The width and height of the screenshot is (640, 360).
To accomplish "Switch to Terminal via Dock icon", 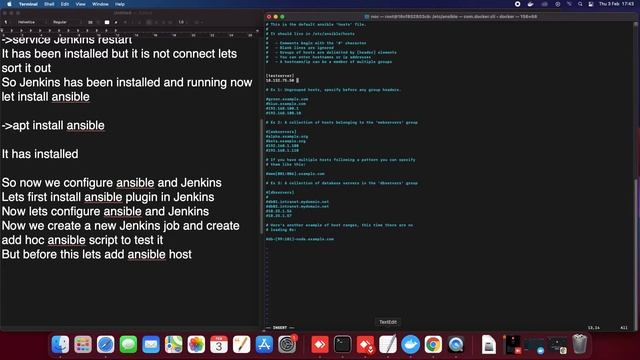I will point(342,344).
